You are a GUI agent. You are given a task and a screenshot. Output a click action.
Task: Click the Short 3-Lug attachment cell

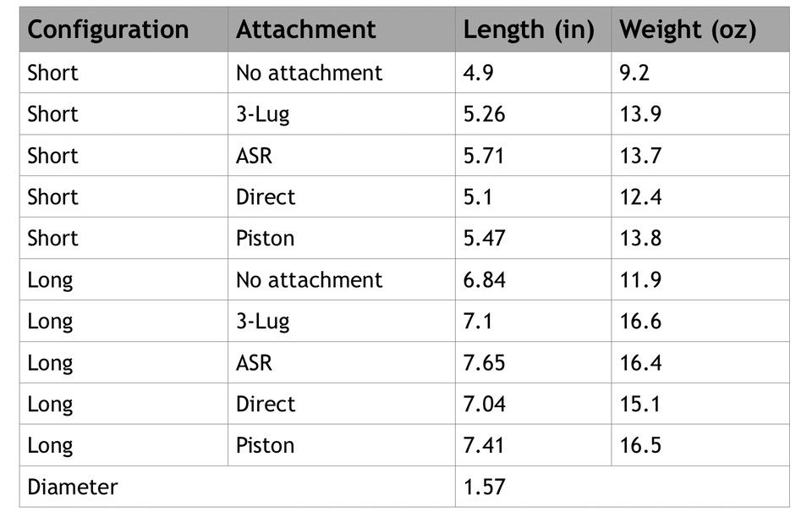[x=342, y=114]
